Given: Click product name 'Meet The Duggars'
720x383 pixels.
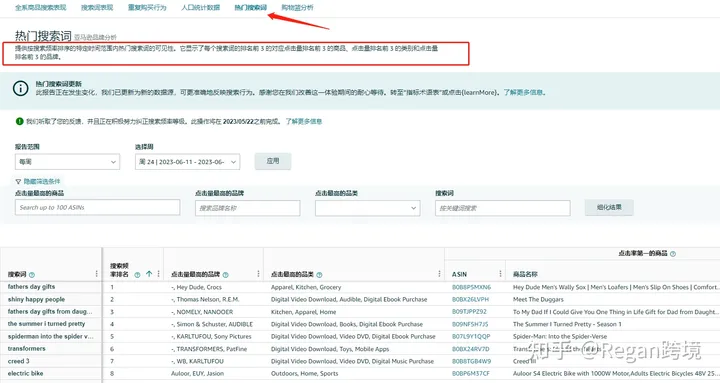Looking at the screenshot, I should point(538,299).
